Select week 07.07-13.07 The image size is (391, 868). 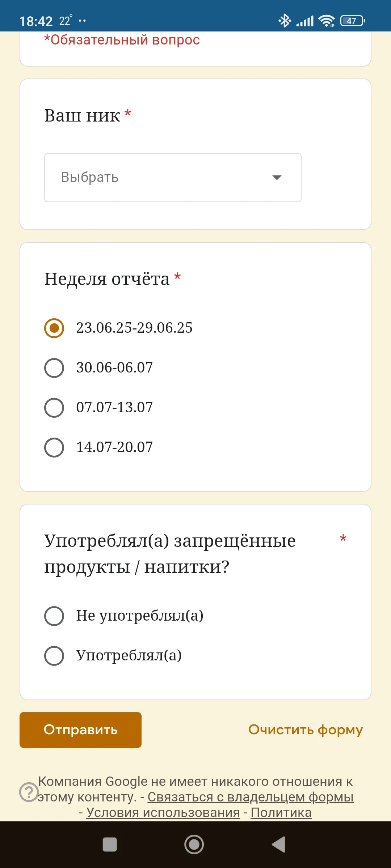tap(54, 408)
